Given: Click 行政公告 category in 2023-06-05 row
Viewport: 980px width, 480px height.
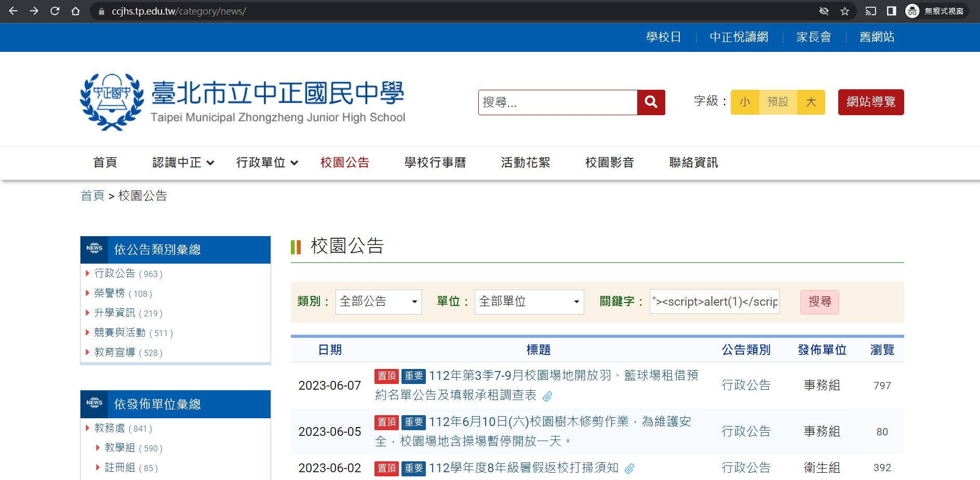Looking at the screenshot, I should [x=746, y=431].
